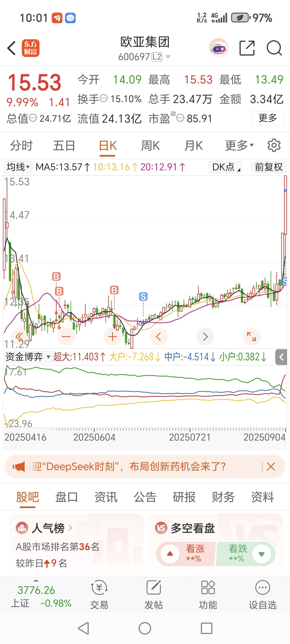Toggle DK点 indicator
The width and height of the screenshot is (290, 644).
coord(225,167)
